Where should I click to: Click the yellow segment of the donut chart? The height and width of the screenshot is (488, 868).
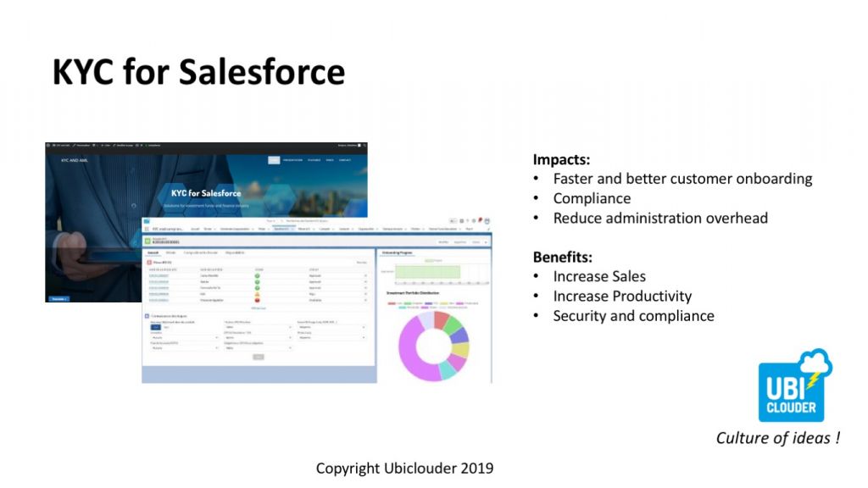[460, 350]
